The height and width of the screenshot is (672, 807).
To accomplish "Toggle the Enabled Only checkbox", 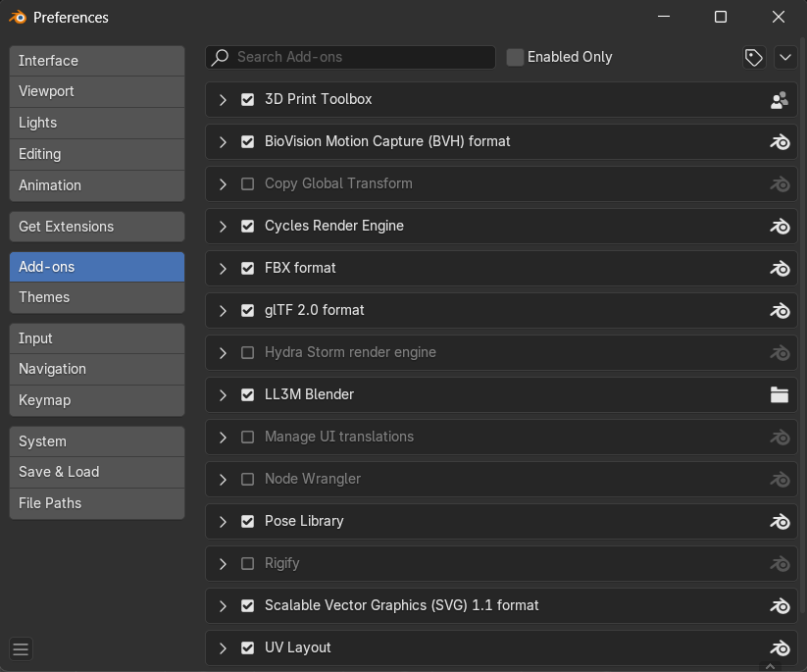I will (x=515, y=57).
